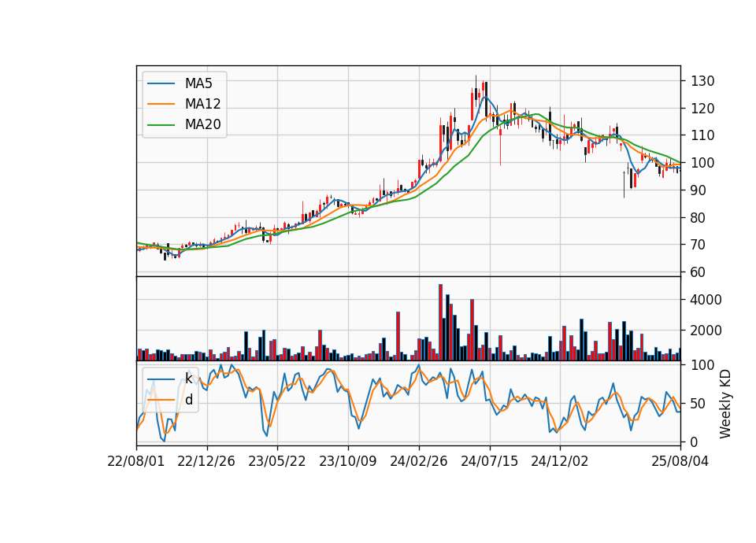Click the 22/12/26 date tick label
The image size is (756, 543).
coord(206,461)
